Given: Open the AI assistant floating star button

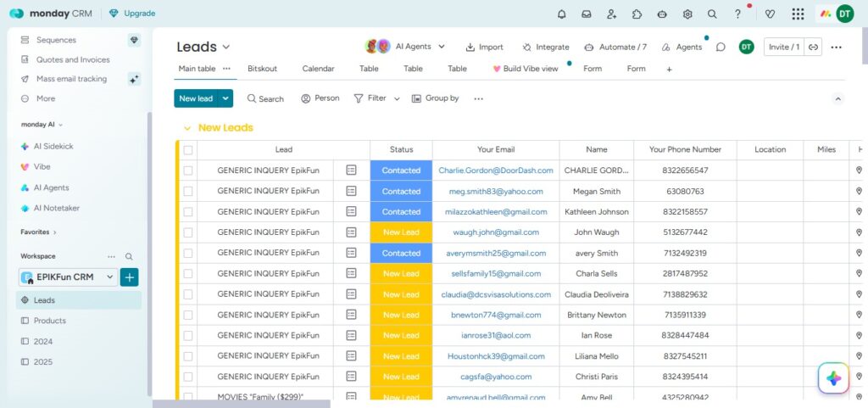Looking at the screenshot, I should click(x=834, y=378).
